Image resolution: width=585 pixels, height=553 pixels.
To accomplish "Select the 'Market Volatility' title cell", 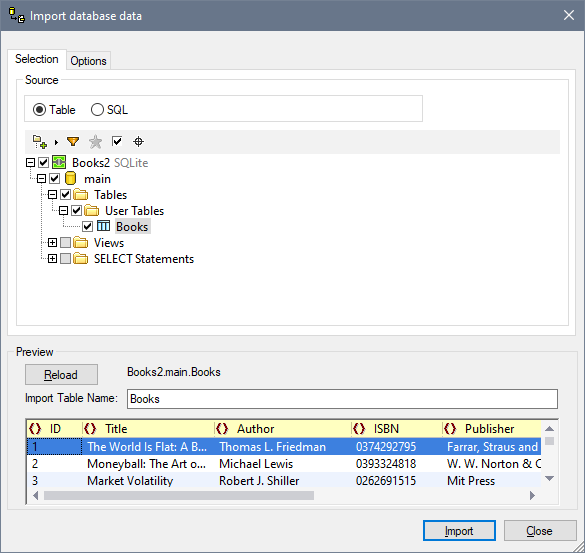I will coord(148,481).
